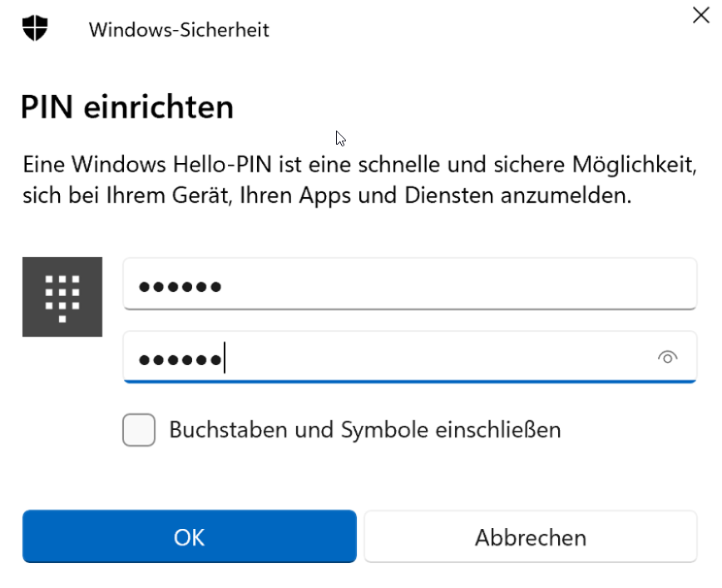This screenshot has width=722, height=588.
Task: Close the Windows-Sicherheit dialog
Action: [x=700, y=15]
